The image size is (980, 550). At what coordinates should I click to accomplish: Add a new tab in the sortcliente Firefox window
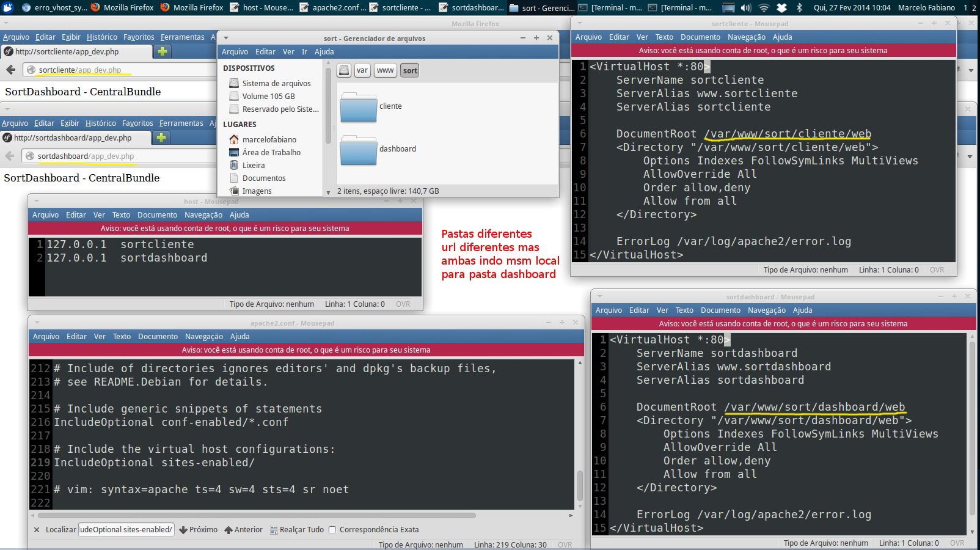[163, 51]
